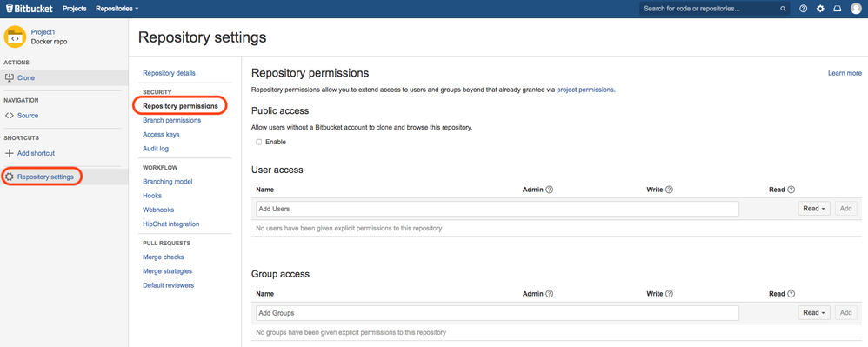Click Write help icon under User access
Screen dimensions: 868x347
coord(669,190)
